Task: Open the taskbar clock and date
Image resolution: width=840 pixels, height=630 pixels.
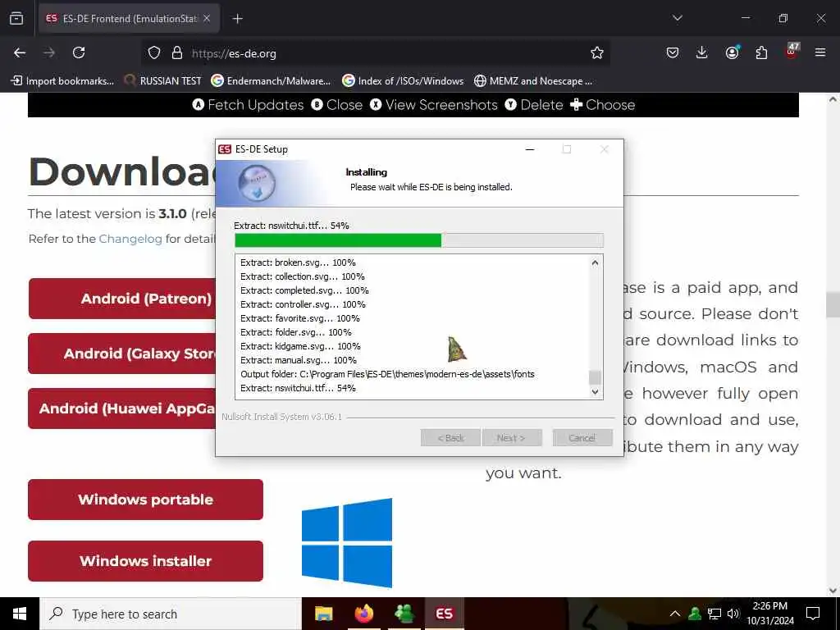Action: pos(769,614)
